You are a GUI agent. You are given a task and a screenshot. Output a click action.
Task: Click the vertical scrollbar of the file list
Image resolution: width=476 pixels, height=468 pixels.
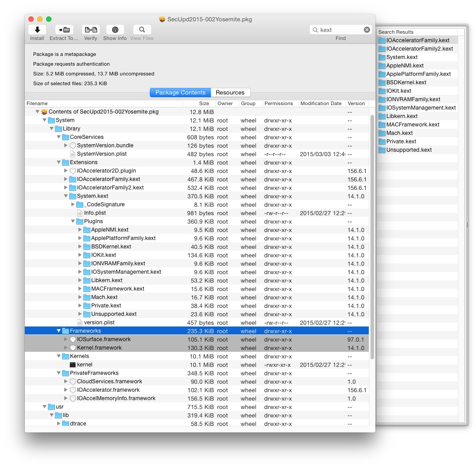pyautogui.click(x=372, y=237)
